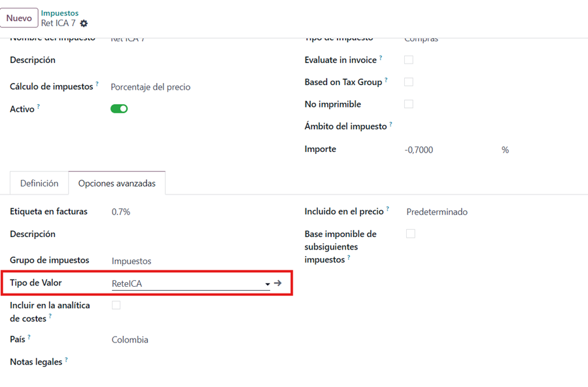Image resolution: width=588 pixels, height=387 pixels.
Task: Open the Tipo de Valor external link arrow
Action: 278,284
